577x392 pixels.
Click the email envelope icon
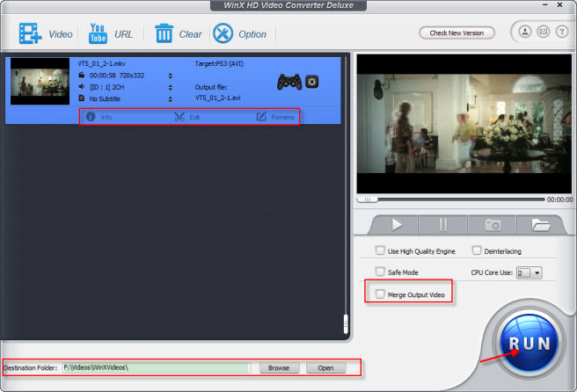(544, 32)
